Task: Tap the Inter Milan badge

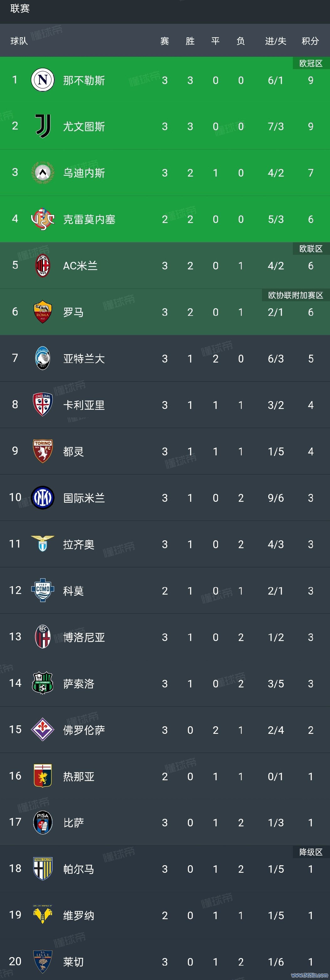Action: [x=43, y=498]
